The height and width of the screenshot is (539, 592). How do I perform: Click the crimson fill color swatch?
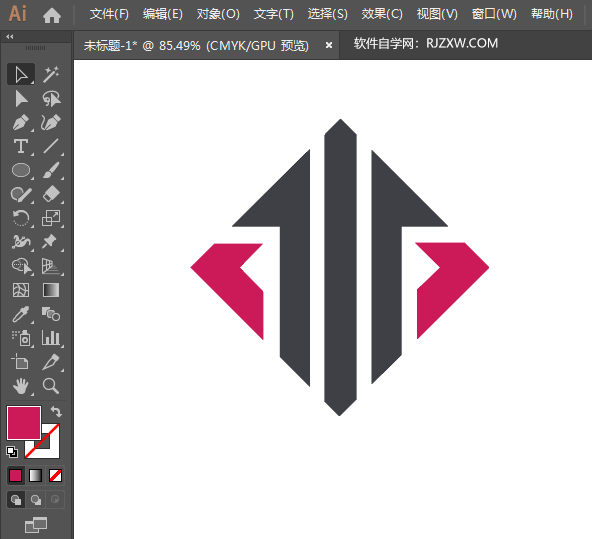pyautogui.click(x=23, y=423)
